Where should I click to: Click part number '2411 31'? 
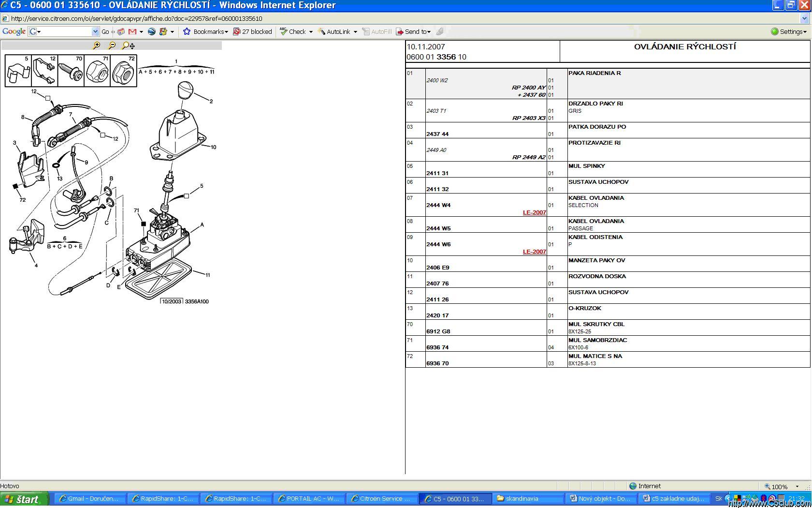pyautogui.click(x=437, y=173)
